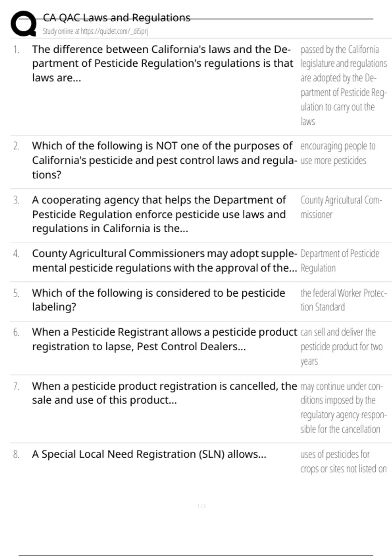The height and width of the screenshot is (556, 392).
Task: Click the Quizlet Q logo icon
Action: (x=24, y=24)
